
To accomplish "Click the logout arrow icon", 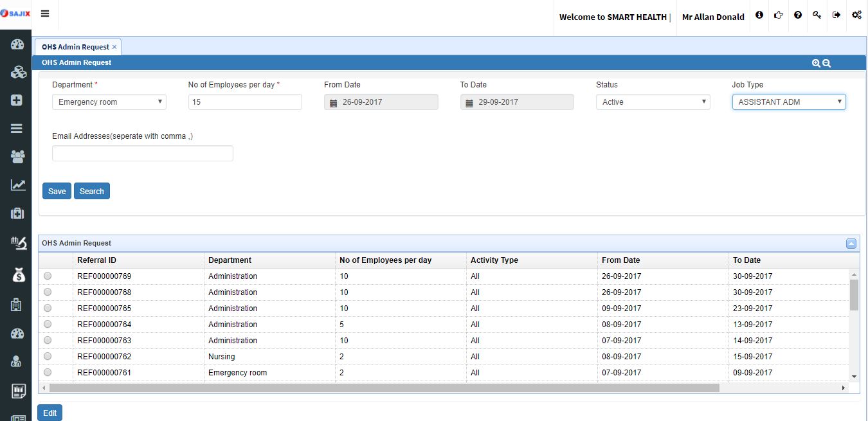I will tap(836, 15).
